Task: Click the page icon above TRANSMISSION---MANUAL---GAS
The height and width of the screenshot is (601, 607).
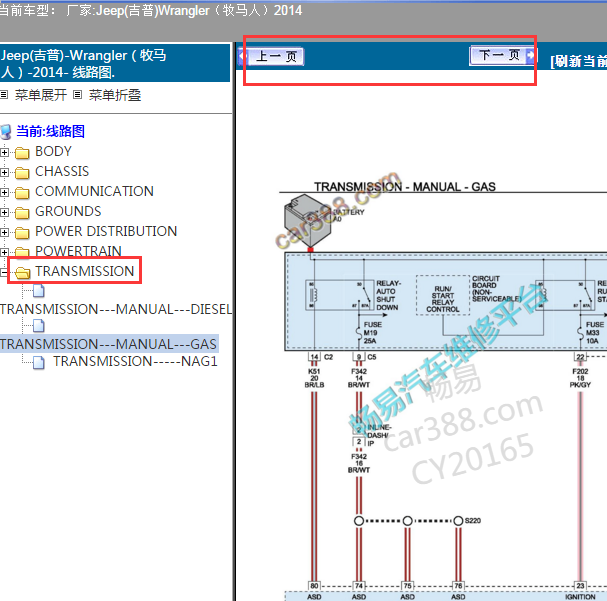Action: tap(39, 326)
